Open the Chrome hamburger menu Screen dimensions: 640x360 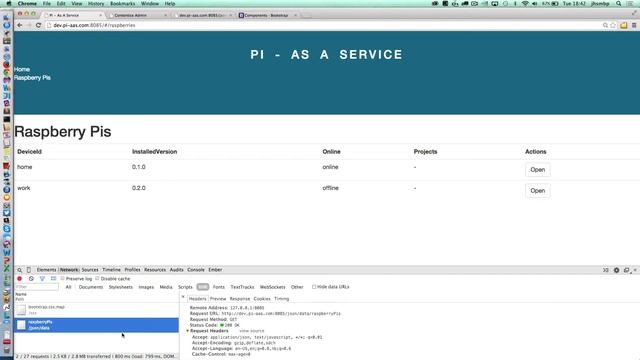634,25
